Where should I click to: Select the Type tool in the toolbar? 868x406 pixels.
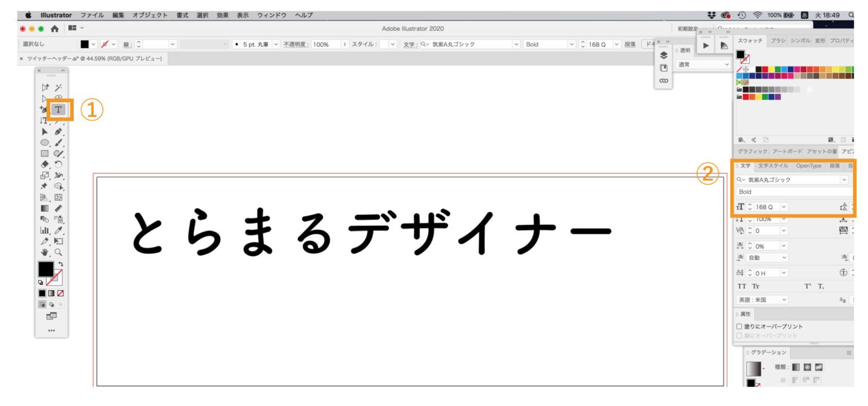pyautogui.click(x=58, y=110)
